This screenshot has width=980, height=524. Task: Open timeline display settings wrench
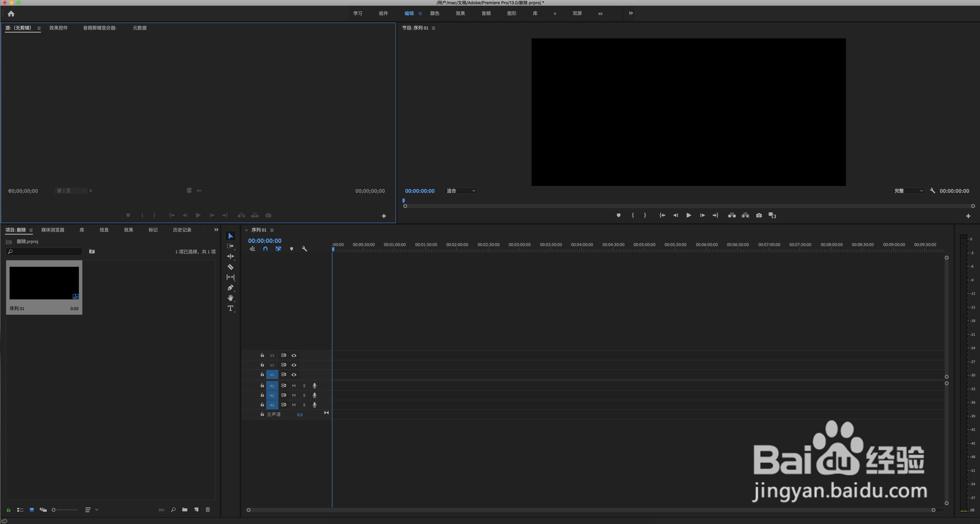(304, 249)
